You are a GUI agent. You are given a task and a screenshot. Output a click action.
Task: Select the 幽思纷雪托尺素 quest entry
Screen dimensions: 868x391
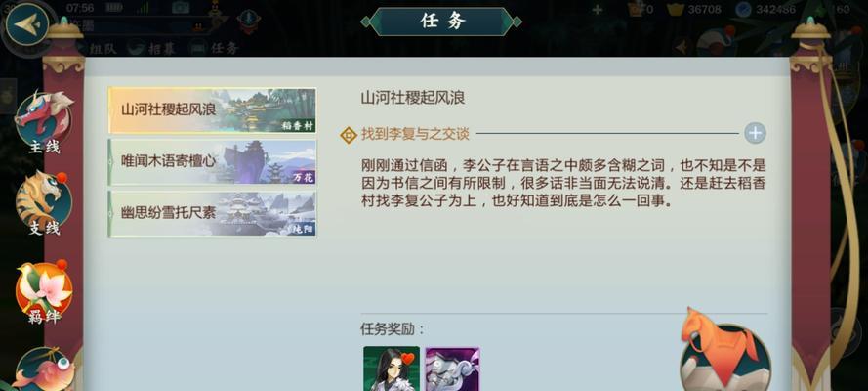[213, 213]
